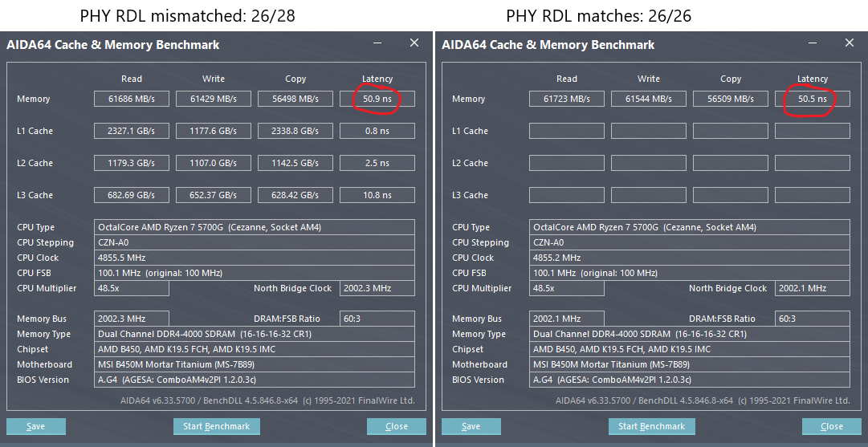The image size is (868, 447).
Task: Click CPU Multiplier 48.5x in left window
Action: [x=131, y=288]
